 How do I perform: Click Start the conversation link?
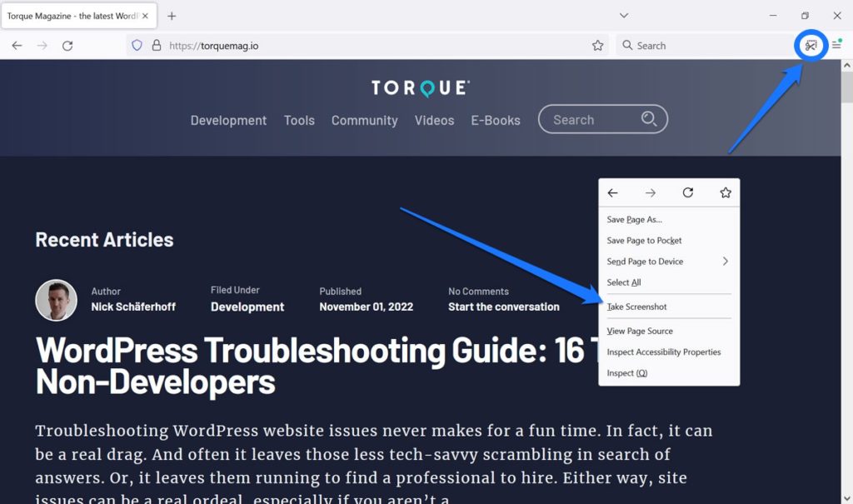coord(504,307)
